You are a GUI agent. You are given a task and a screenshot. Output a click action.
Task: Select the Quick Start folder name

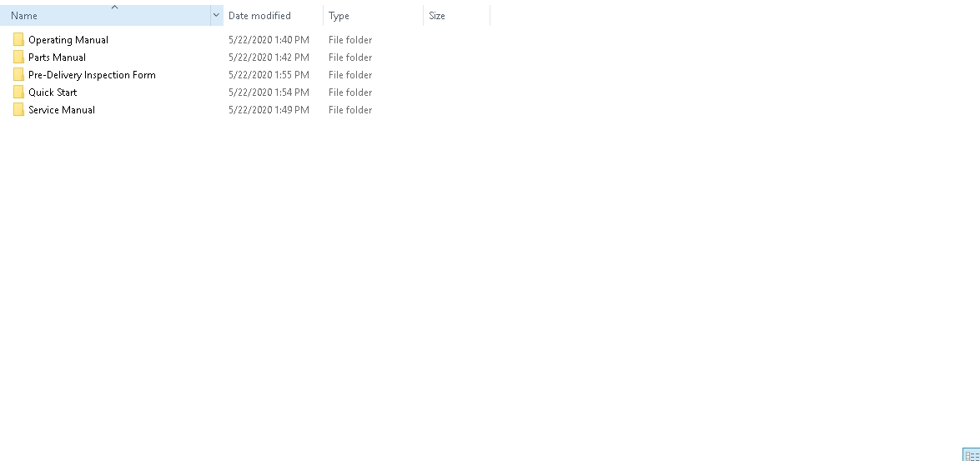[53, 93]
